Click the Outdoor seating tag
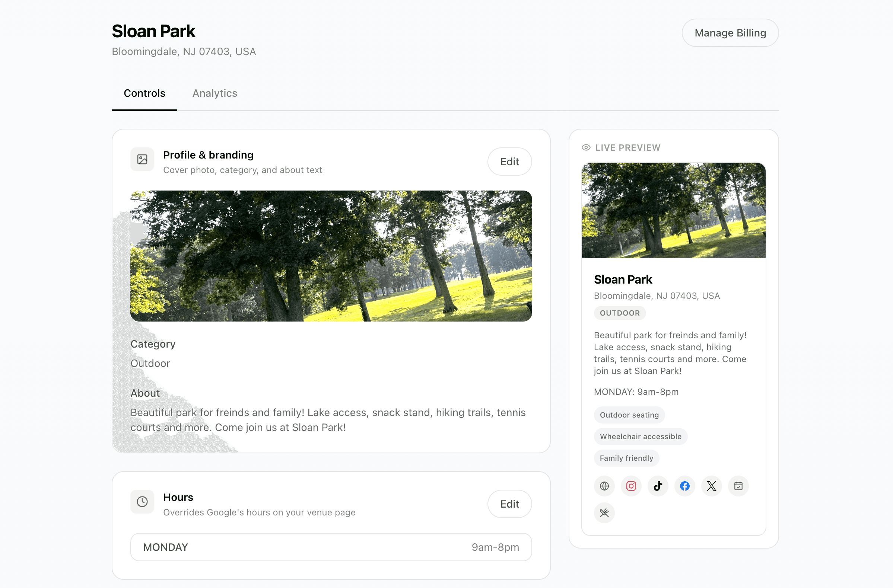Screen dimensions: 893x588 [x=629, y=415]
